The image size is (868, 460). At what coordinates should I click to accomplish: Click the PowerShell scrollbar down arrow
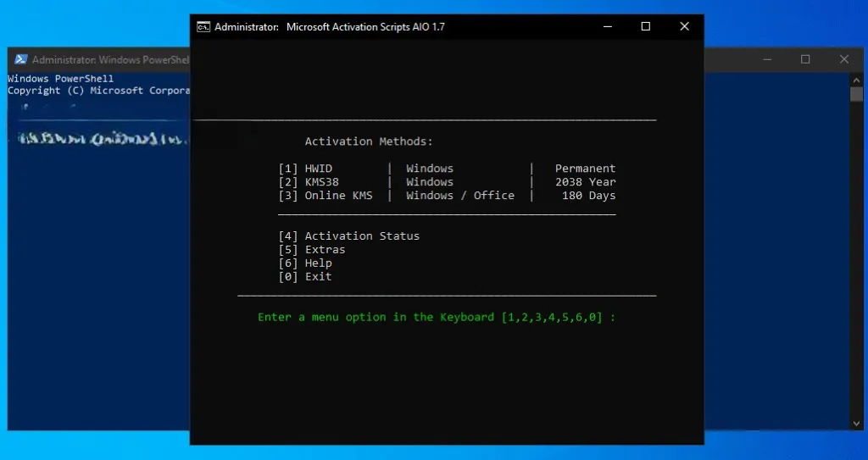click(x=857, y=424)
